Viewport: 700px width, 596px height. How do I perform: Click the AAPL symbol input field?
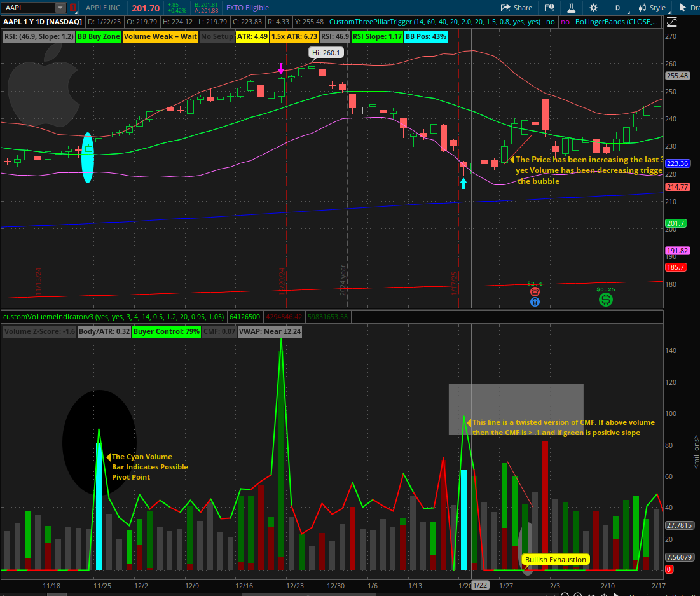point(29,8)
